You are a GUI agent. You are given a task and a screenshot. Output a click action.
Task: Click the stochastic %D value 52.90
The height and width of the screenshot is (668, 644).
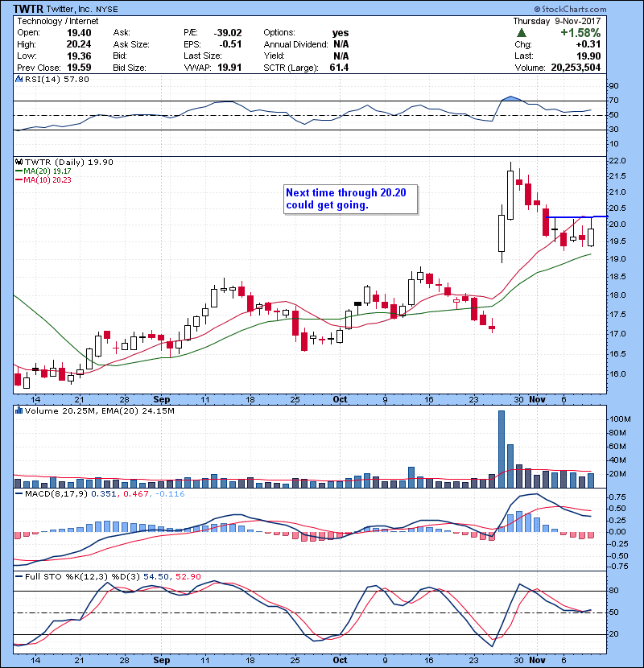tap(188, 576)
